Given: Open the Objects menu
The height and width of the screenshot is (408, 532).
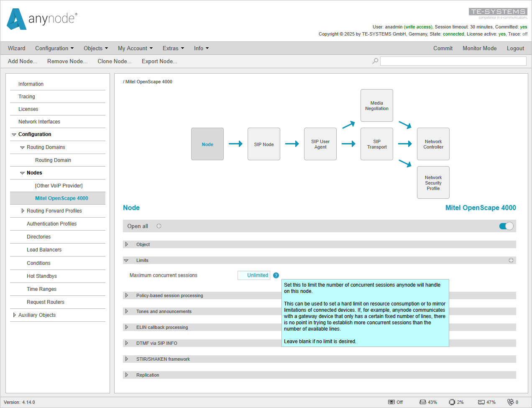Looking at the screenshot, I should [95, 48].
